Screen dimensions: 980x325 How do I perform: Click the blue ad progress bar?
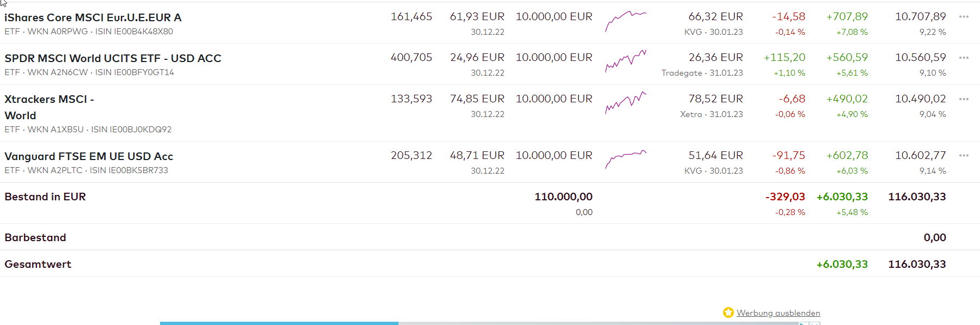coord(279,323)
